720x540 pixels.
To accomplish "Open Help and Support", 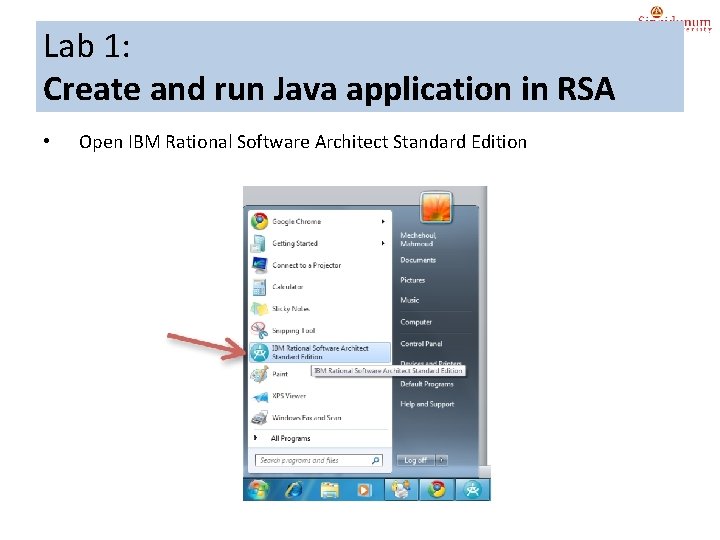I will [x=427, y=404].
